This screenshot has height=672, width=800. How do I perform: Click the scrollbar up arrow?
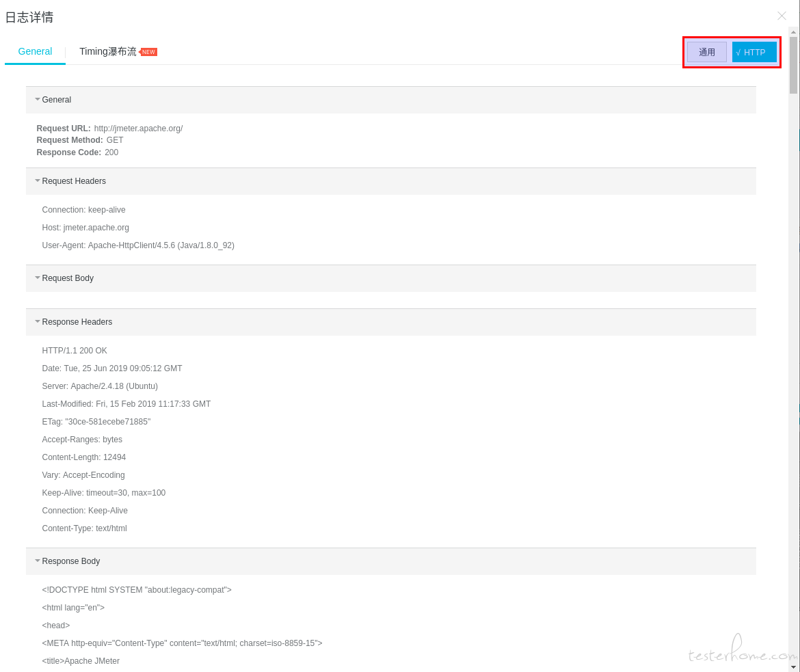point(793,32)
